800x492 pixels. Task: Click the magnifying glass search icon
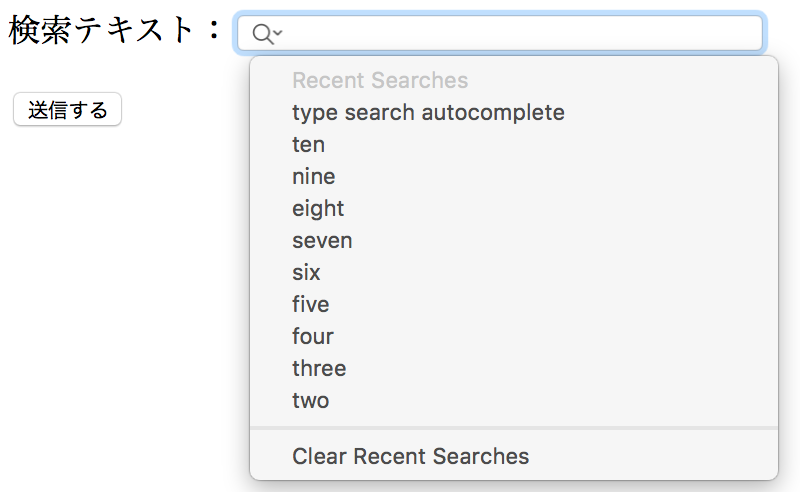[x=262, y=34]
